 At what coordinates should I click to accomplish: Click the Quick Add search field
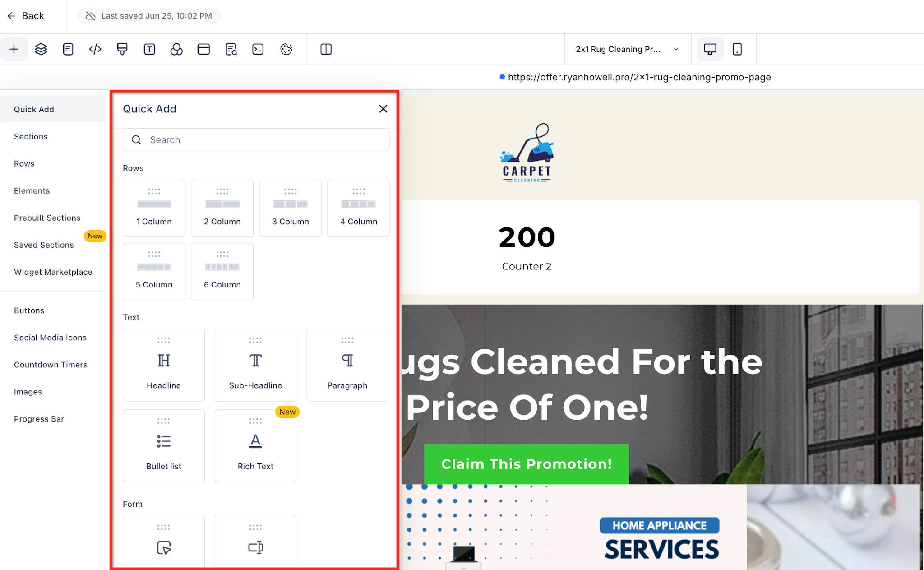256,140
